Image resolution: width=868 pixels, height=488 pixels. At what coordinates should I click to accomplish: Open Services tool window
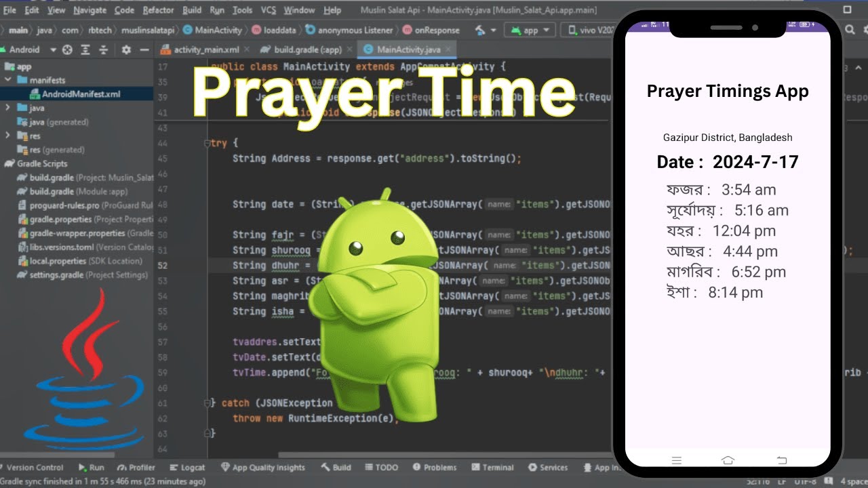point(548,468)
